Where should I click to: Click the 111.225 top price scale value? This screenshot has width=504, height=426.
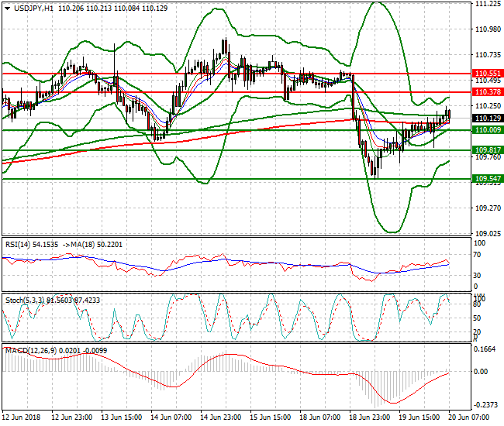point(486,4)
